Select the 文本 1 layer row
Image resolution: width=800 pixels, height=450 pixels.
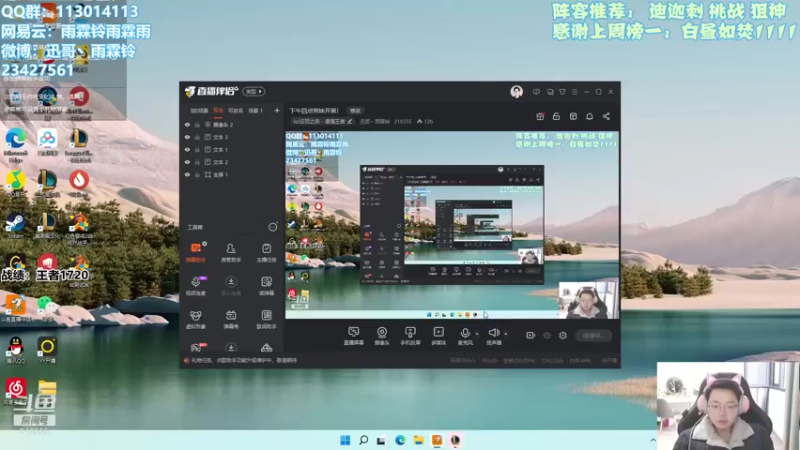232,149
